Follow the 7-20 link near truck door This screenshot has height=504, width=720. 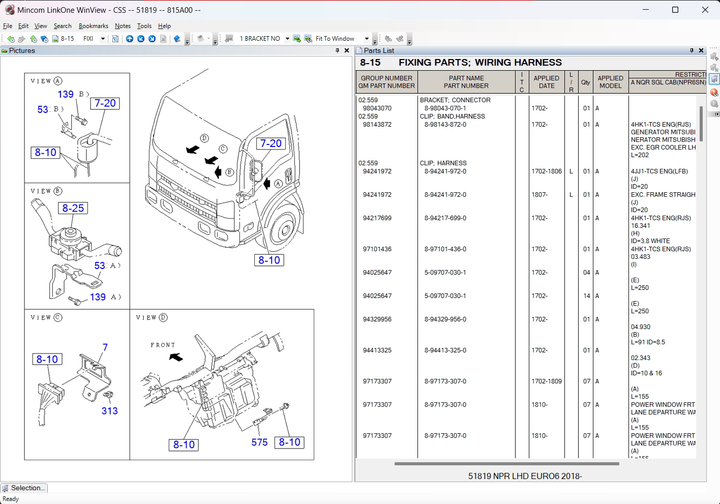pyautogui.click(x=270, y=143)
